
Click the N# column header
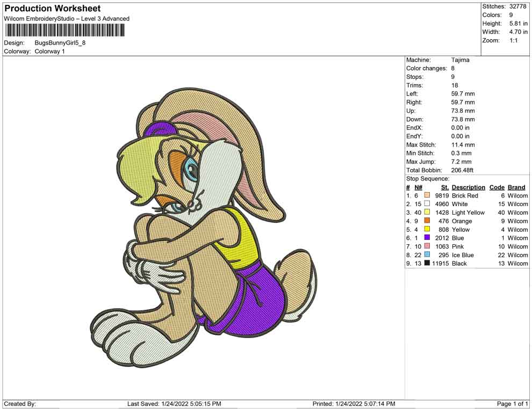(x=418, y=187)
